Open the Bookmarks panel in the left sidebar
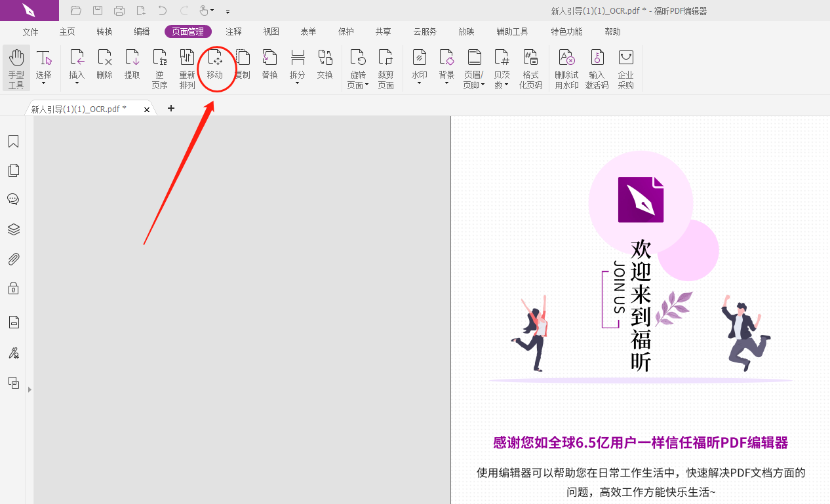 13,141
